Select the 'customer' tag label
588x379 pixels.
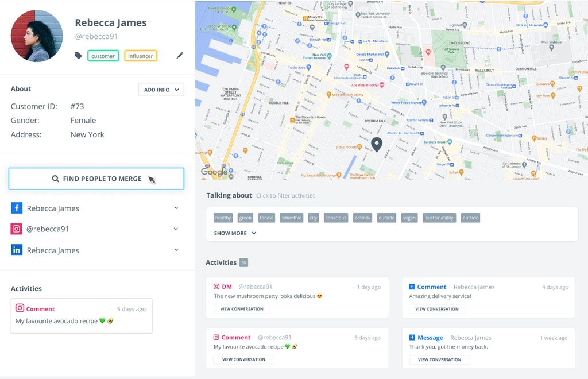103,56
